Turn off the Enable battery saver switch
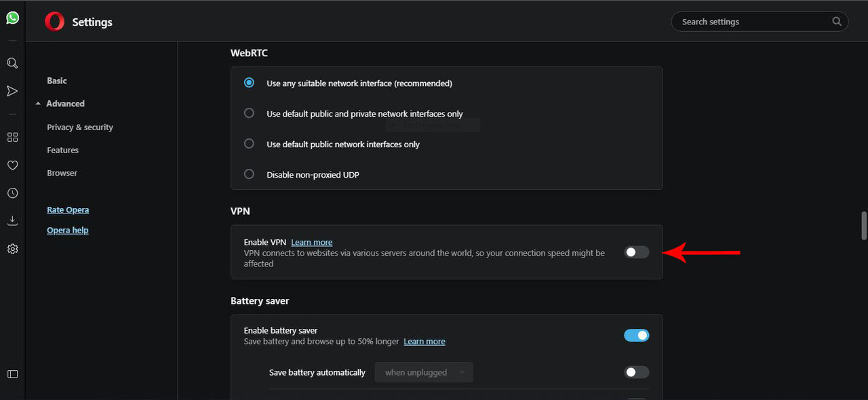 (x=637, y=335)
